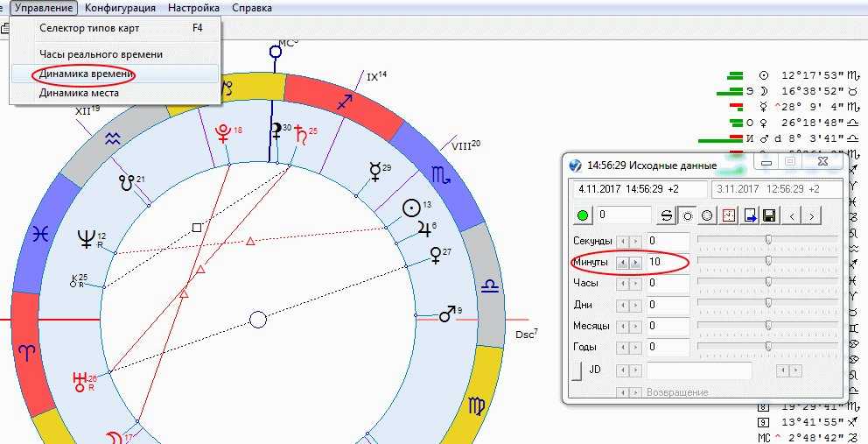Image resolution: width=868 pixels, height=444 pixels.
Task: Click the red Uranus glyph in the chart
Action: [79, 382]
